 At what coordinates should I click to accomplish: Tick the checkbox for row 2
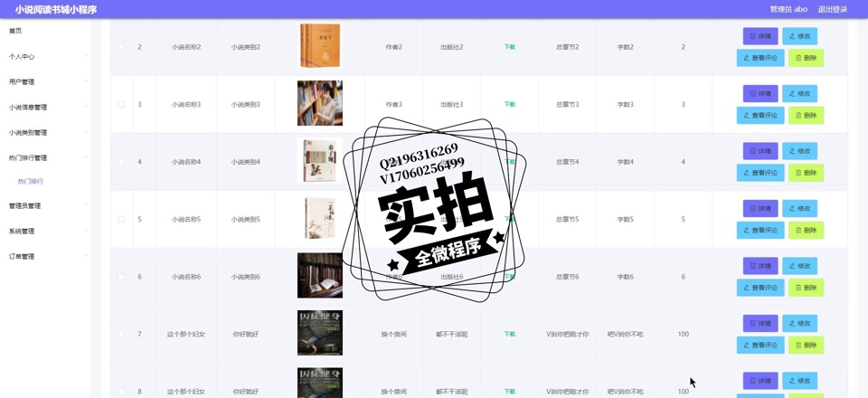[x=121, y=47]
